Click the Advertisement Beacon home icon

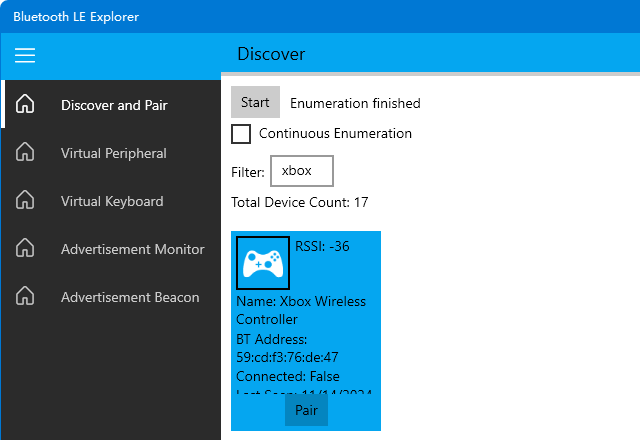pyautogui.click(x=25, y=296)
